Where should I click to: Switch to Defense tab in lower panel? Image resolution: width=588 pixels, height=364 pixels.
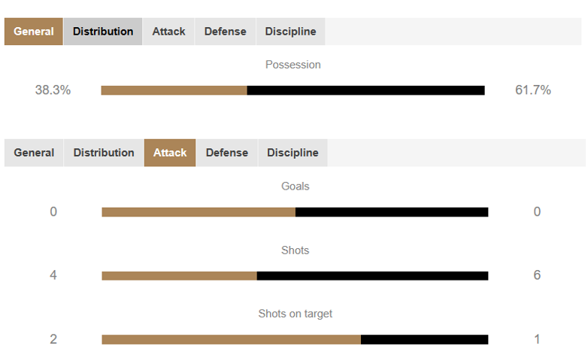[227, 153]
